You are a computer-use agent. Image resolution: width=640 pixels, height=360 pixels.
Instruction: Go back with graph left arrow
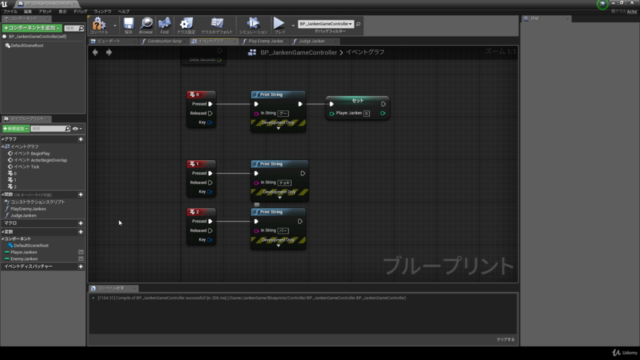(95, 52)
